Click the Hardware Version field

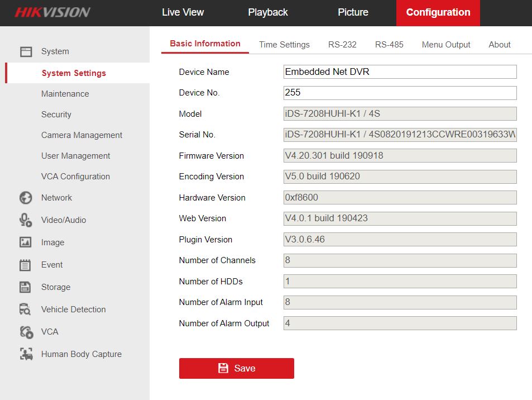(400, 198)
